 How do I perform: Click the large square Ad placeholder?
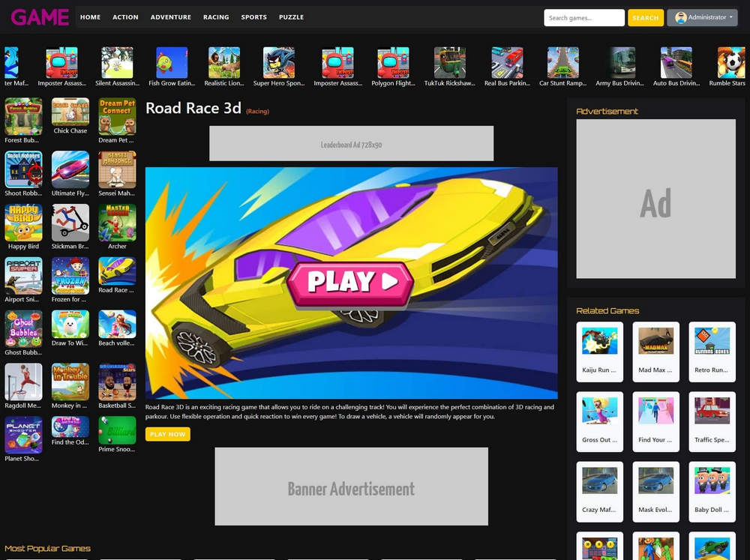click(655, 199)
